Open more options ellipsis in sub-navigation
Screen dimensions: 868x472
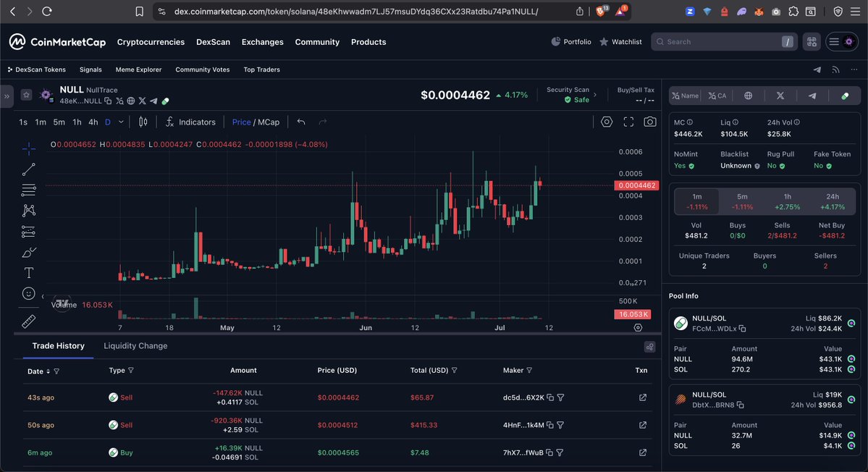pos(854,69)
